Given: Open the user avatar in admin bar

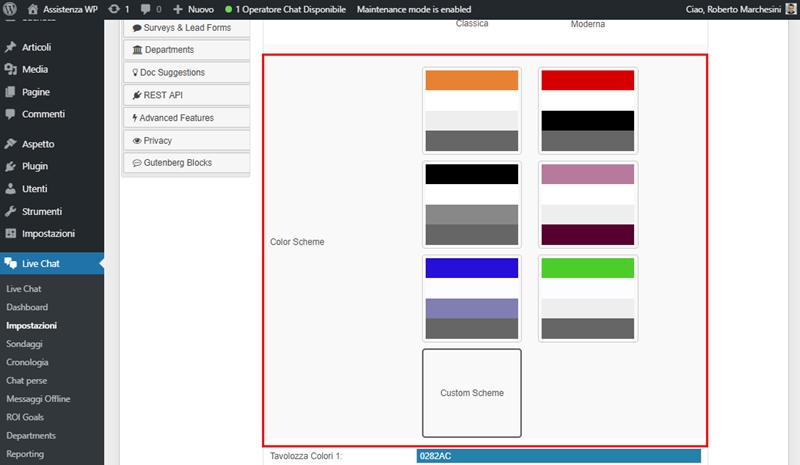Looking at the screenshot, I should [x=791, y=9].
